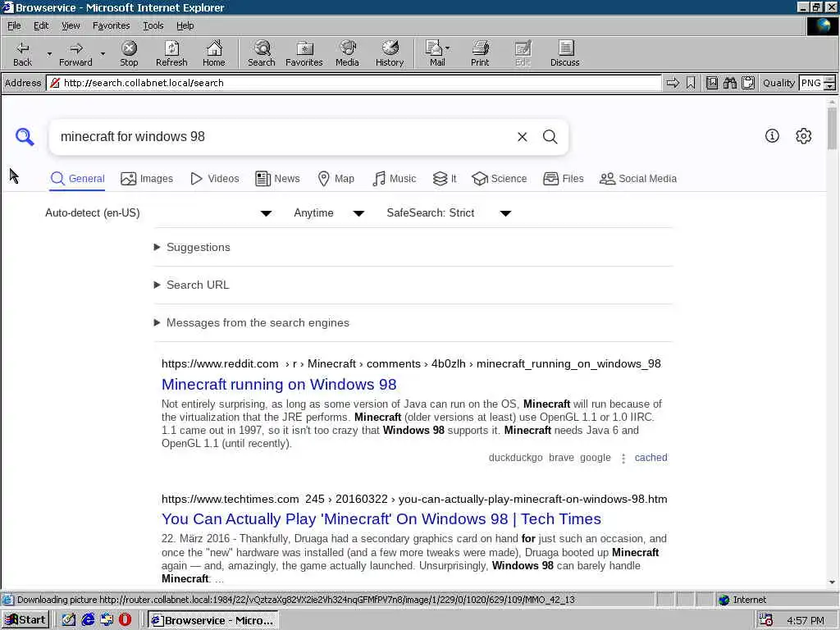Image resolution: width=840 pixels, height=630 pixels.
Task: Open the IE Search toolbar pane
Action: pyautogui.click(x=262, y=53)
